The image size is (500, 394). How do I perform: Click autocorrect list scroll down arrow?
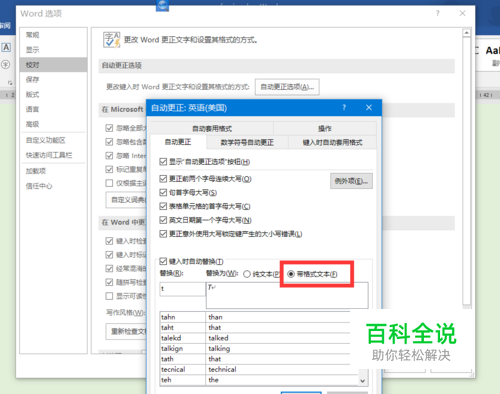(x=363, y=380)
